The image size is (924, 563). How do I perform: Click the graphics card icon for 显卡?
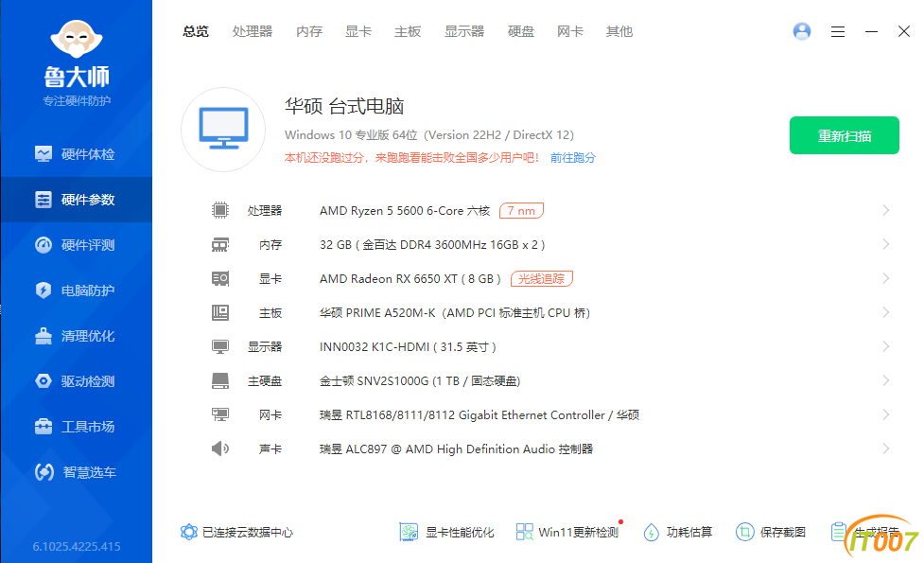(220, 278)
